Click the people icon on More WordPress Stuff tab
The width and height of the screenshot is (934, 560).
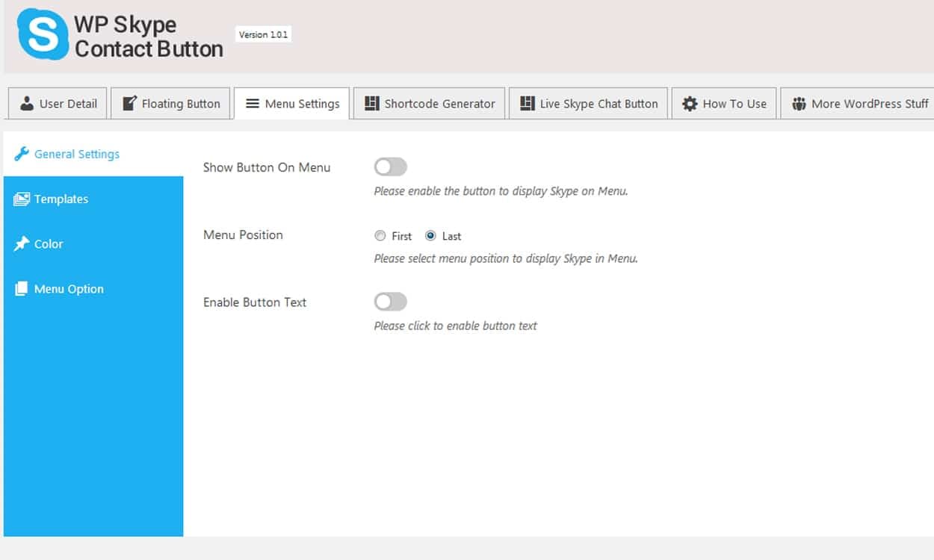click(x=799, y=104)
